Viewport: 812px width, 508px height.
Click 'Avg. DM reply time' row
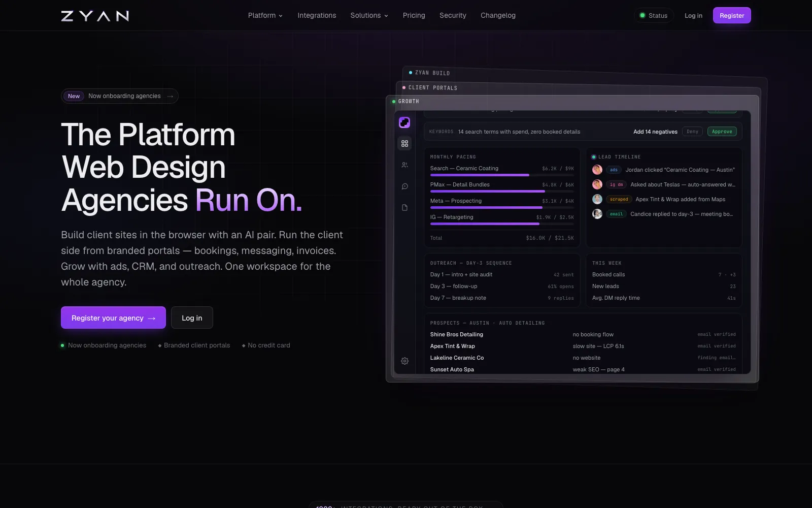click(x=664, y=298)
